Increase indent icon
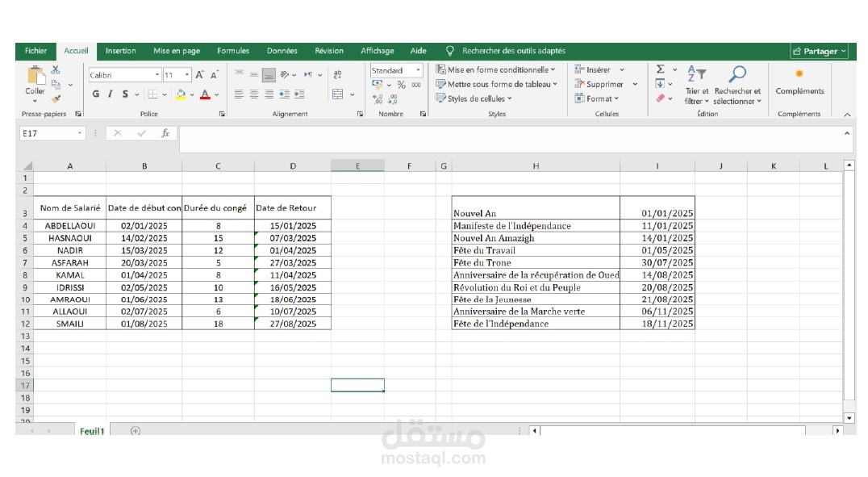868x477 pixels. [299, 94]
